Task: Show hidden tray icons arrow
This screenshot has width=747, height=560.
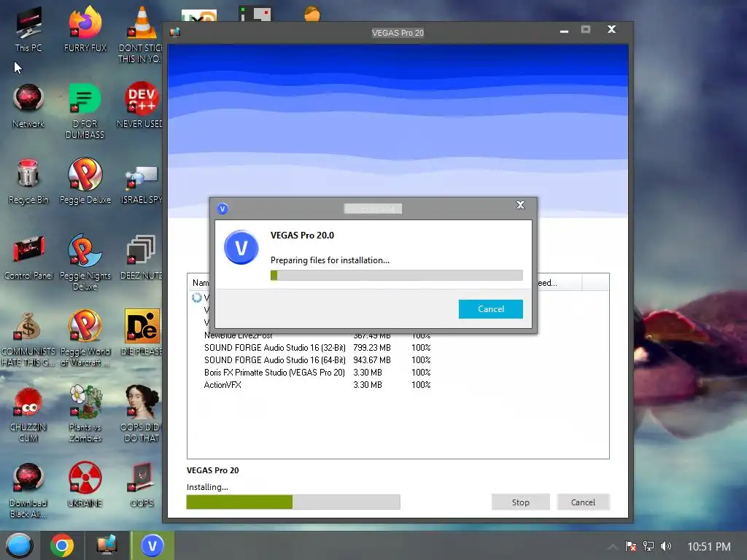Action: click(x=613, y=547)
